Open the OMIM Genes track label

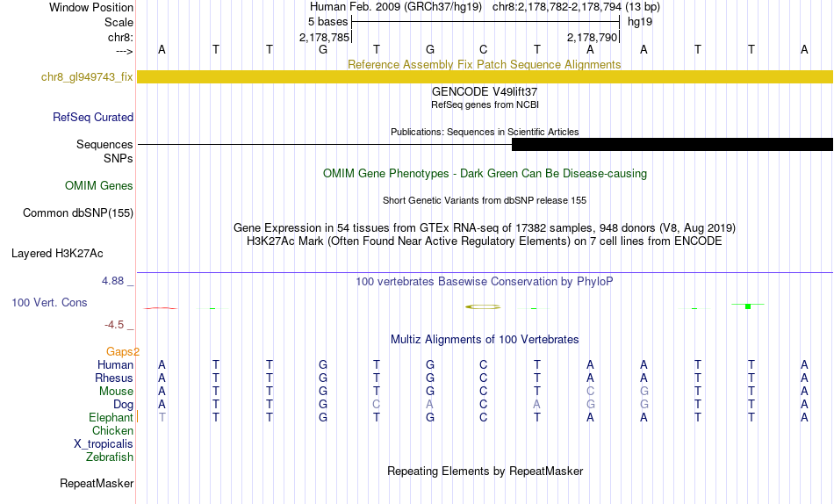tap(99, 186)
